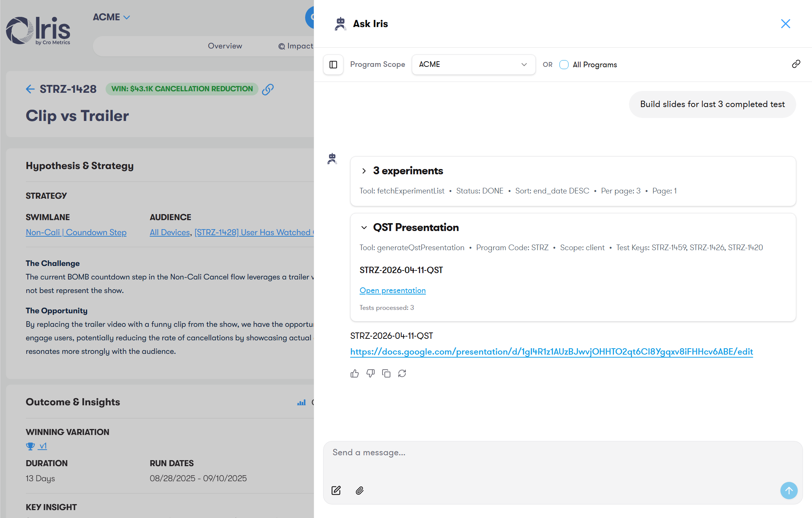Collapse the QST Presentation section
This screenshot has width=812, height=518.
(364, 228)
